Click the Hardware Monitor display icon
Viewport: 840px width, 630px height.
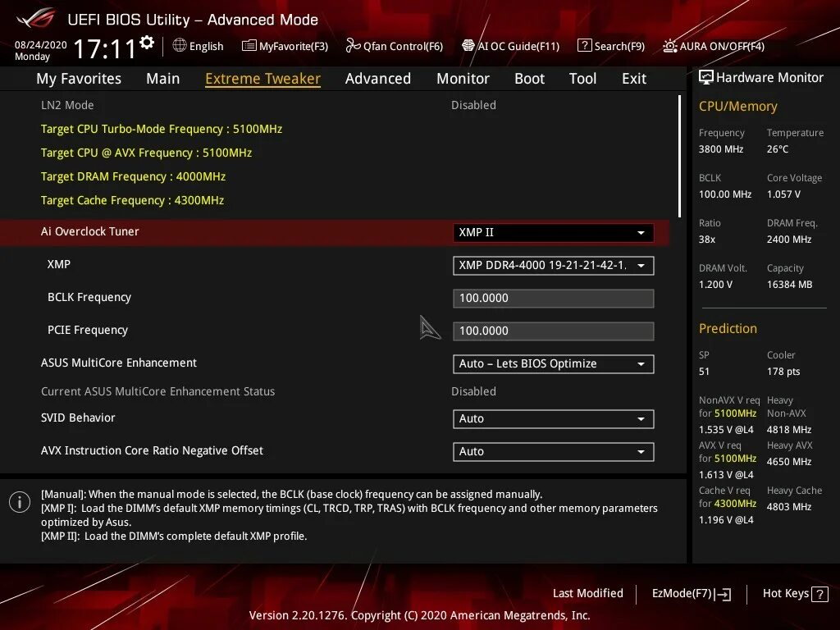[706, 78]
